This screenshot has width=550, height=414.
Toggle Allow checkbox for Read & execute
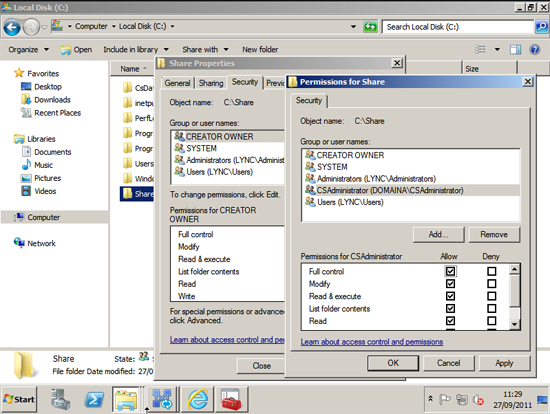click(x=450, y=296)
